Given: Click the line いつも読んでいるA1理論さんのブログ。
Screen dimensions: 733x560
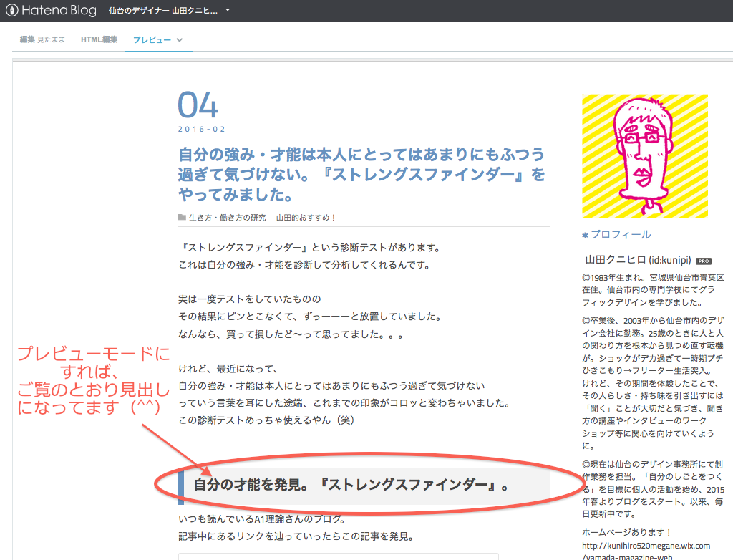Looking at the screenshot, I should click(x=263, y=519).
